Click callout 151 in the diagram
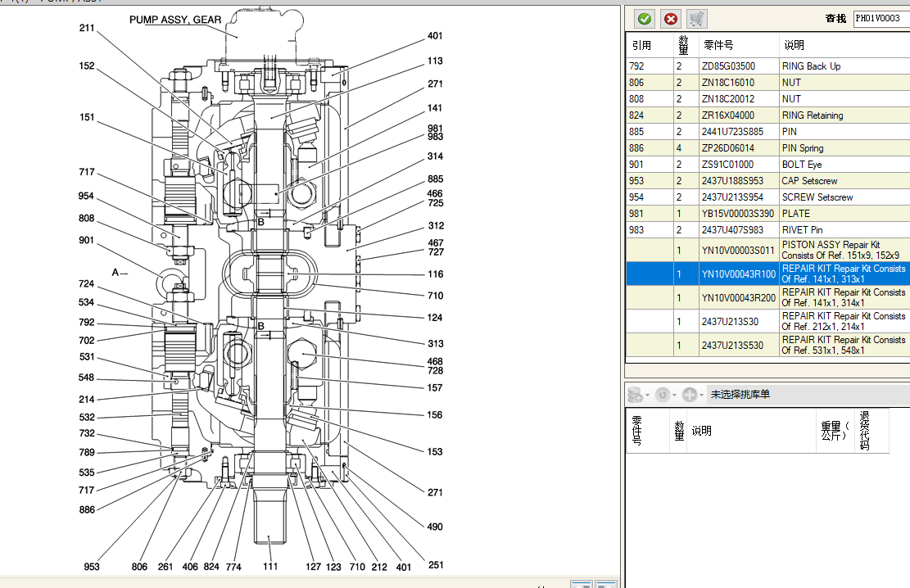This screenshot has height=588, width=910. point(87,117)
